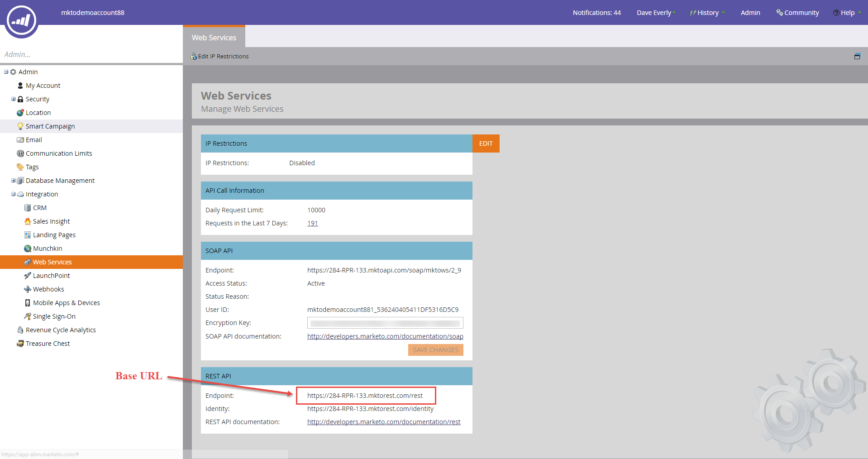Viewport: 868px width, 459px height.
Task: Click the Admin gear icon in tree
Action: (x=13, y=72)
